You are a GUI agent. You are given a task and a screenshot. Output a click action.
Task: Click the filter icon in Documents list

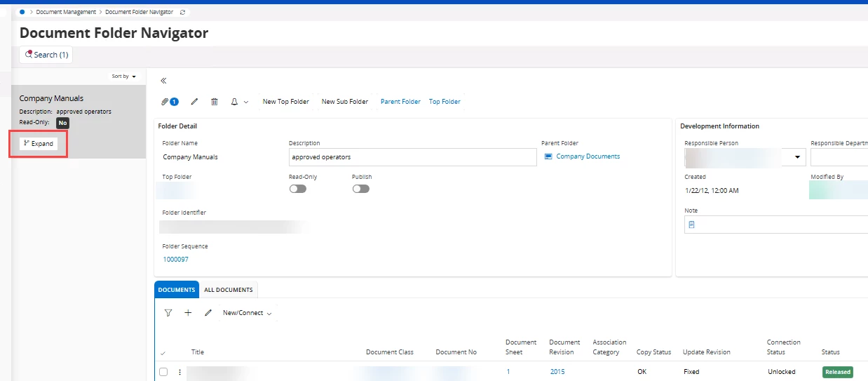click(x=168, y=313)
